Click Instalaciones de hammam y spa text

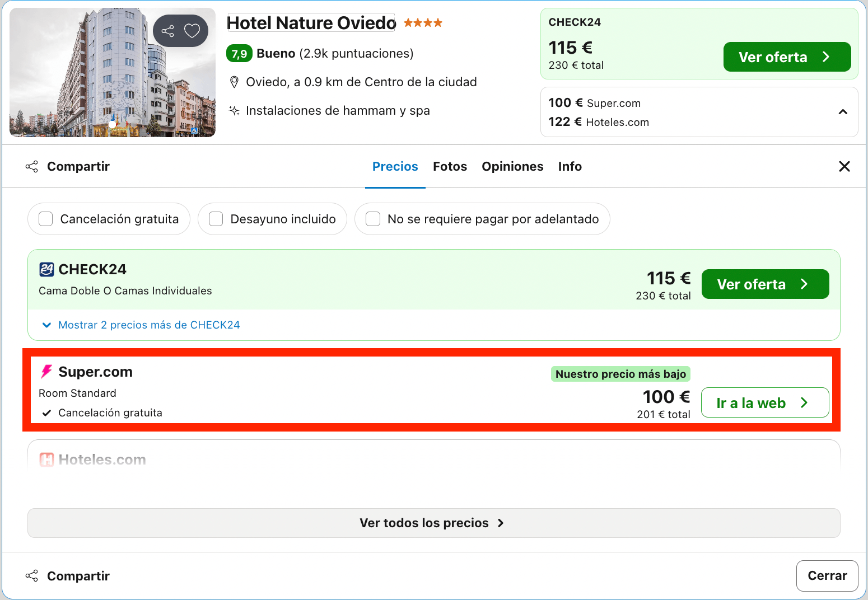pos(338,111)
